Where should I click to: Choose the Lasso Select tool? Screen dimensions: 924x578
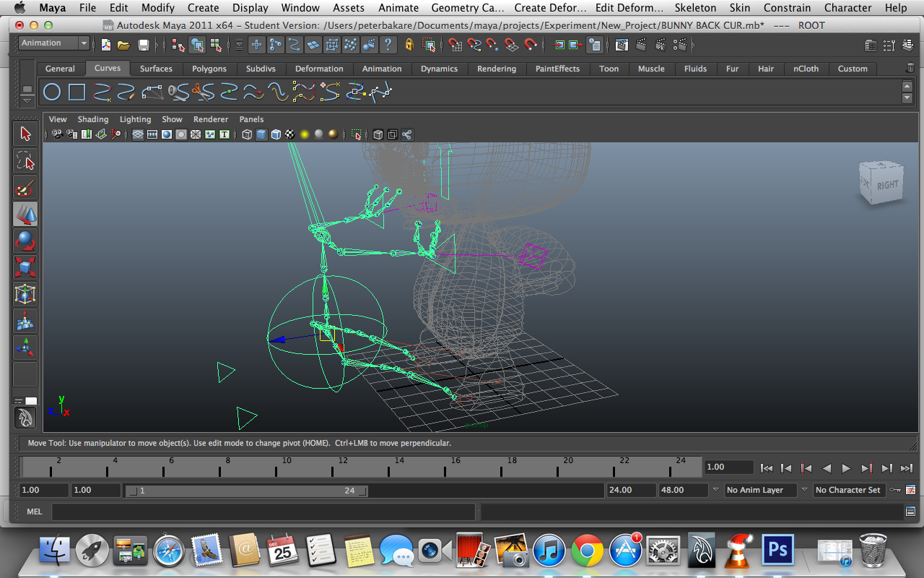tap(25, 160)
